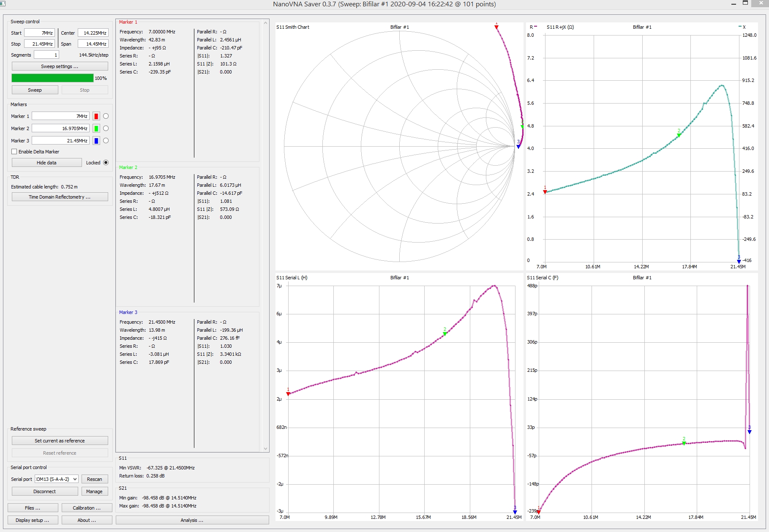This screenshot has width=769, height=532.
Task: Click green marker 2 on Serial L chart
Action: click(x=445, y=333)
